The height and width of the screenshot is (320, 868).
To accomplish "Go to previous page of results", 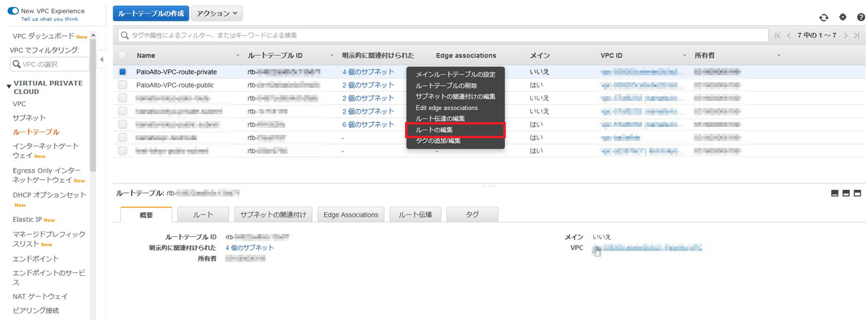I will [789, 35].
